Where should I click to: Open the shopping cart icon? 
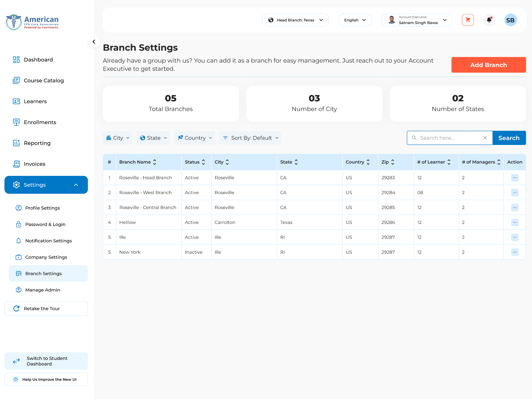(468, 20)
